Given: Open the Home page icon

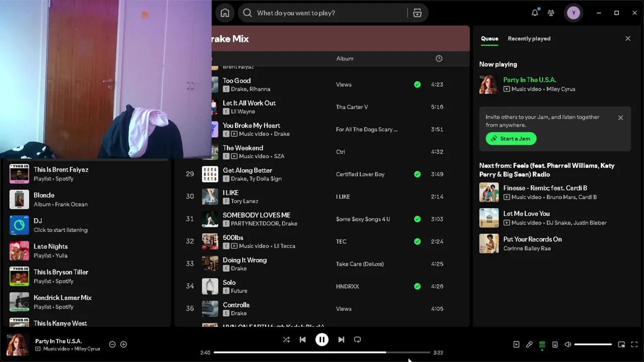Looking at the screenshot, I should (225, 13).
